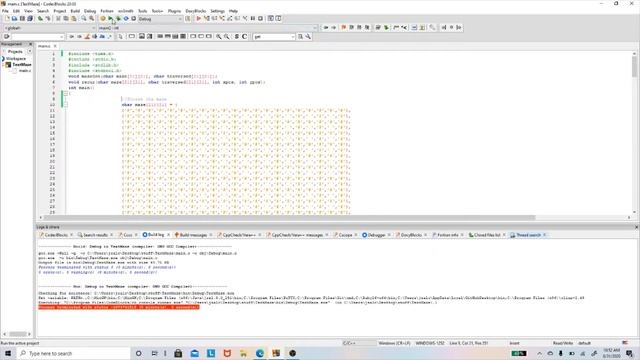
Task: Click the Build and run icon
Action: 118,19
